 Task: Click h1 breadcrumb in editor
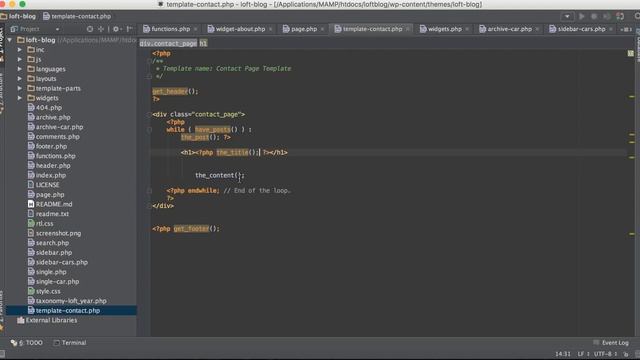click(203, 43)
